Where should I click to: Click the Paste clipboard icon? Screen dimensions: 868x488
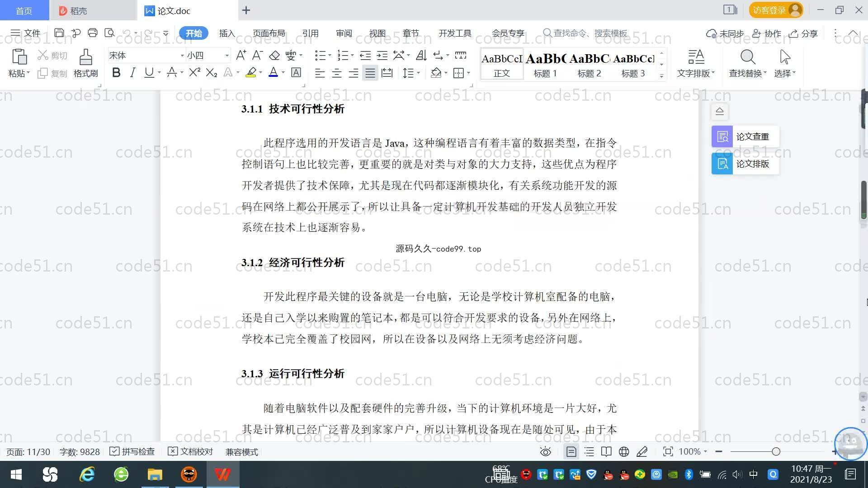(x=19, y=57)
